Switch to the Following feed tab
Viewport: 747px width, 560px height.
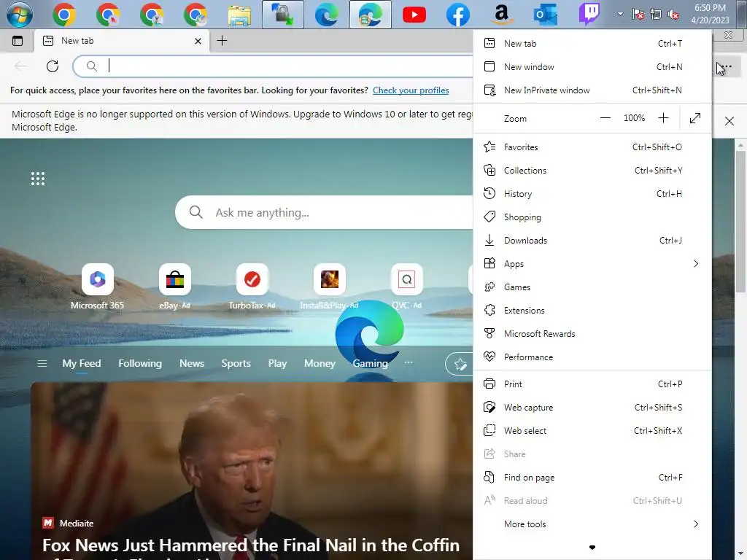(x=140, y=363)
